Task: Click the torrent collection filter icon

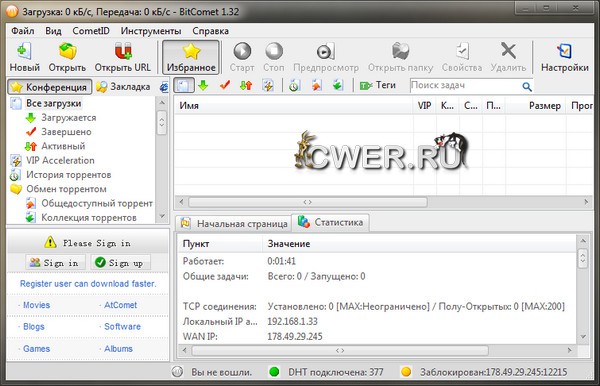Action: click(338, 85)
